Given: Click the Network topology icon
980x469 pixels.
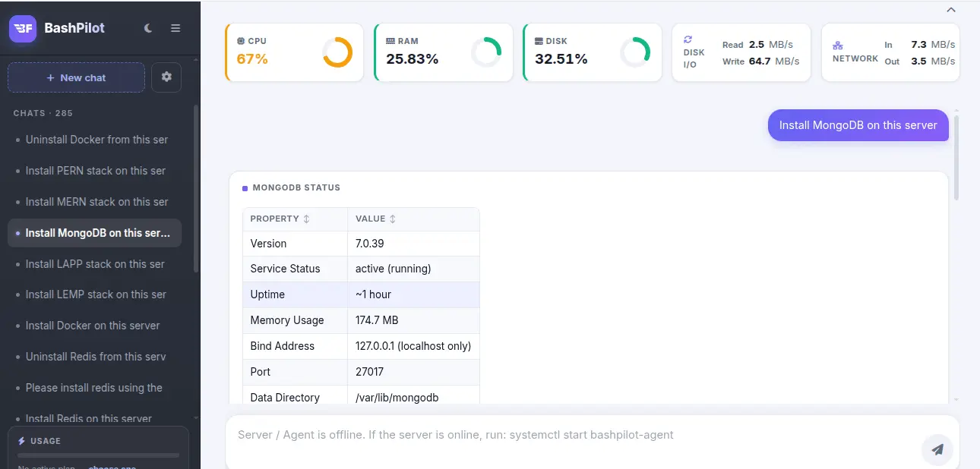Looking at the screenshot, I should [838, 46].
